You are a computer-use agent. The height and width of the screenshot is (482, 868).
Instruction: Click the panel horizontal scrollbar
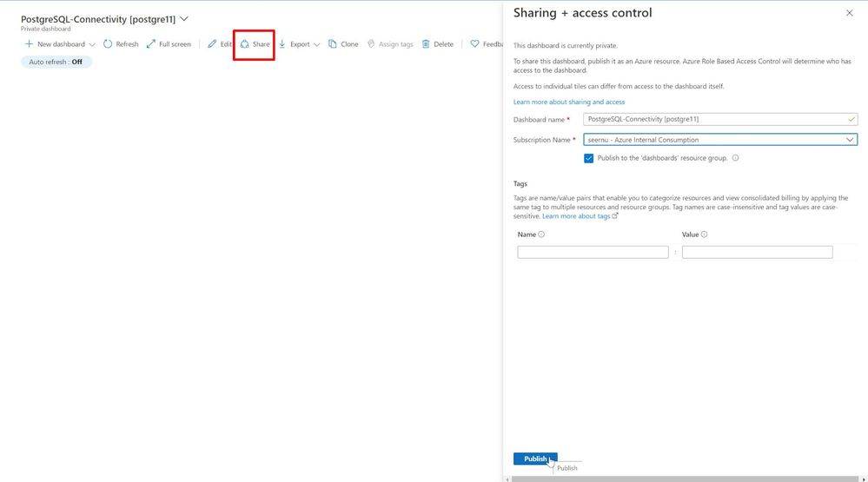click(684, 479)
